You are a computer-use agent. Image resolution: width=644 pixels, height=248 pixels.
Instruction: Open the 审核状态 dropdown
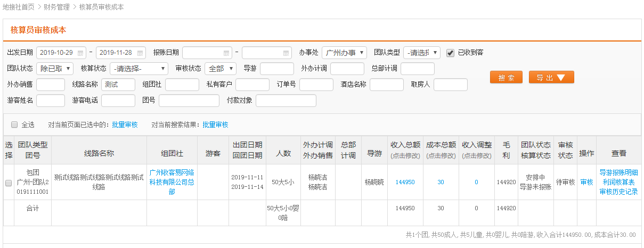tap(220, 69)
